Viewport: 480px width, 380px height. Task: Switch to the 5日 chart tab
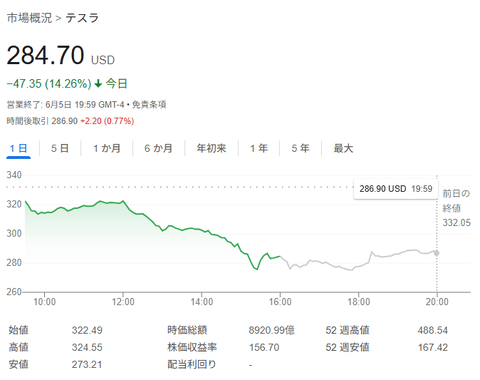(60, 148)
